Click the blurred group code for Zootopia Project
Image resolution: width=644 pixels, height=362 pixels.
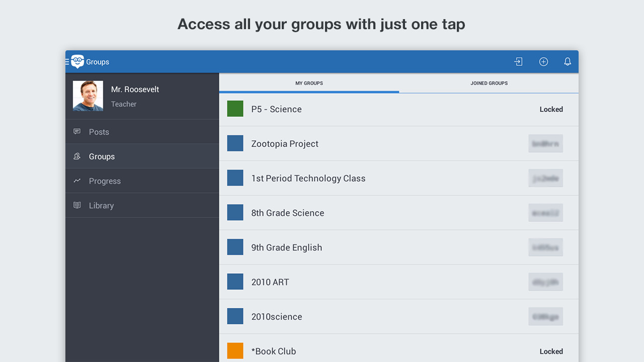545,143
